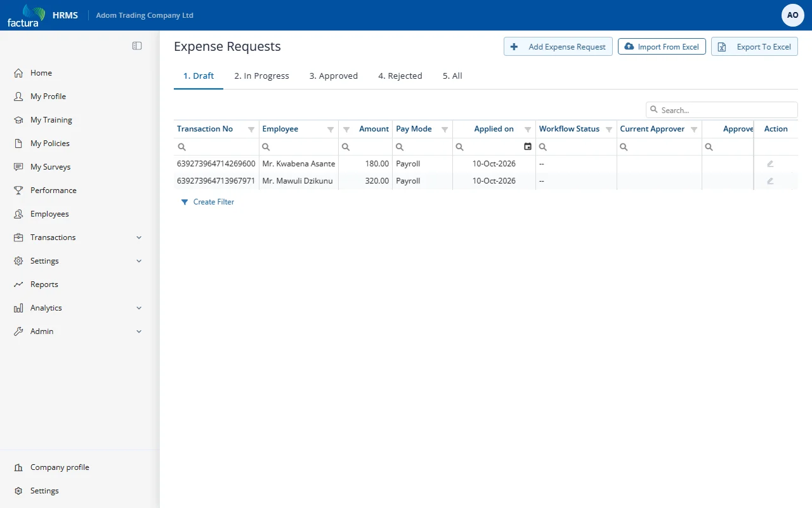Expand the Settings sidebar group chevron

139,261
